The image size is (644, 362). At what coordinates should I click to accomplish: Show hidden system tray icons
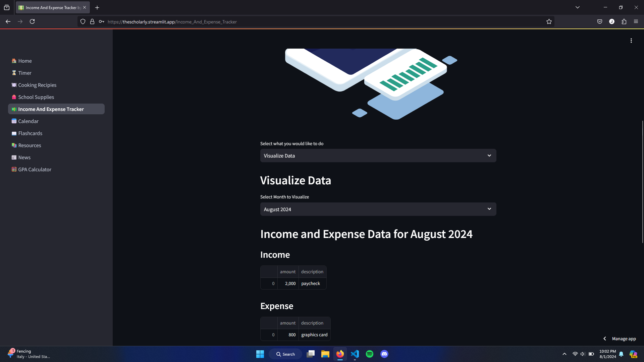pos(565,354)
